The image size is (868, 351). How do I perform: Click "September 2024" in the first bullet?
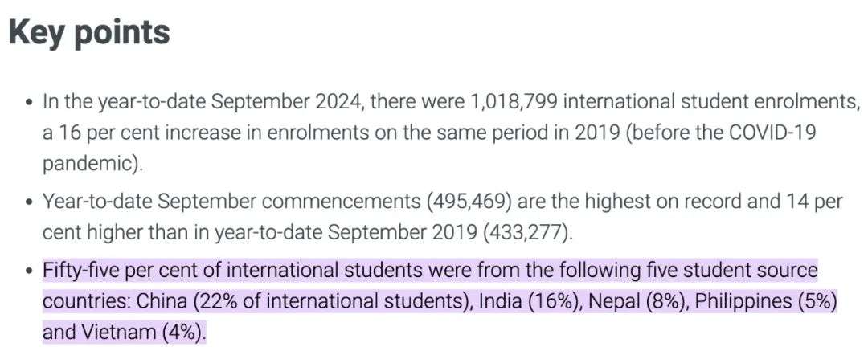(266, 102)
